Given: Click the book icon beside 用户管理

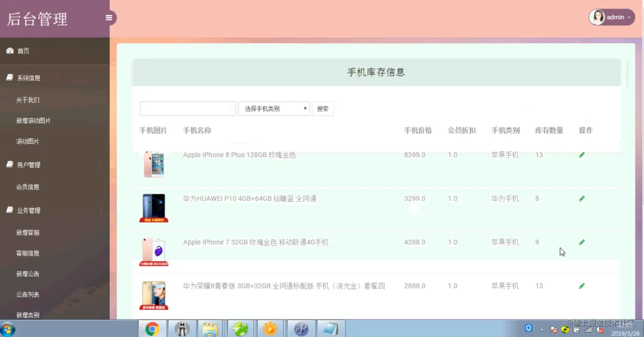Looking at the screenshot, I should 10,164.
